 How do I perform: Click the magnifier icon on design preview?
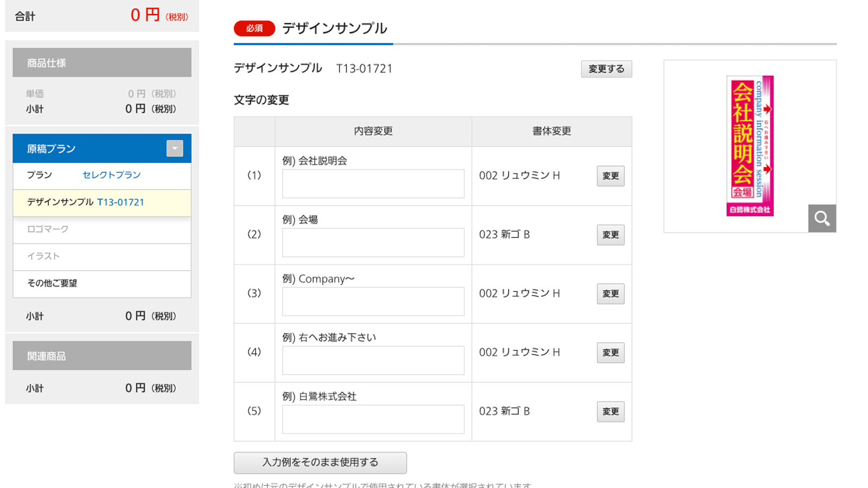pos(822,218)
